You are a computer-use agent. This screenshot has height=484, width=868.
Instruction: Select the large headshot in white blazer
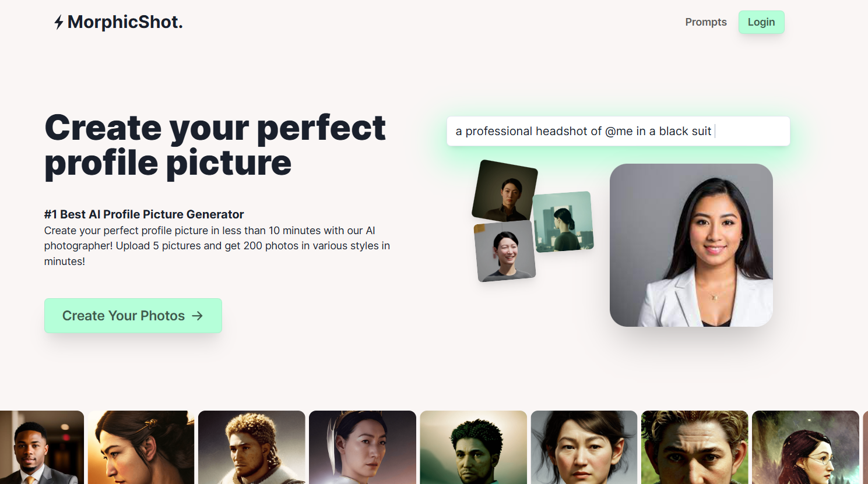coord(691,245)
